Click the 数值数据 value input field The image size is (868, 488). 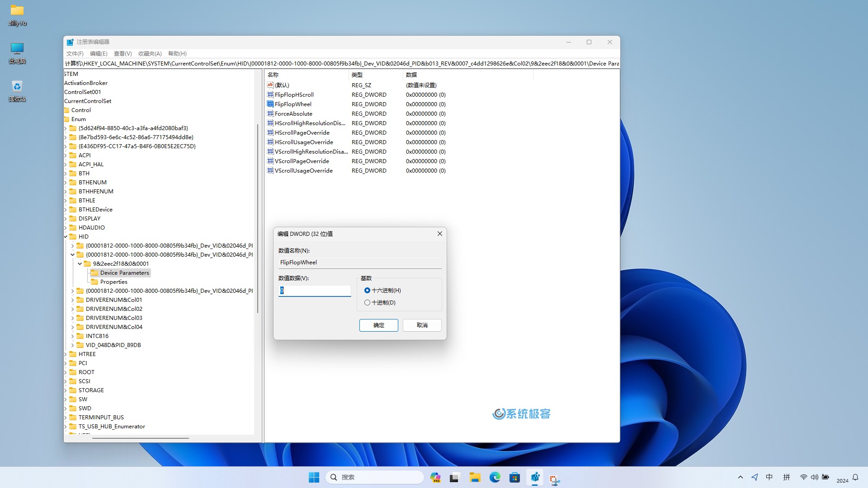point(315,291)
